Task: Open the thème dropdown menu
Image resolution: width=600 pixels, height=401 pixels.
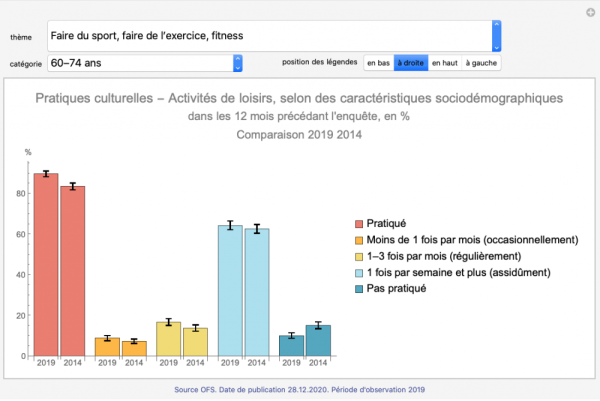Action: coord(497,36)
